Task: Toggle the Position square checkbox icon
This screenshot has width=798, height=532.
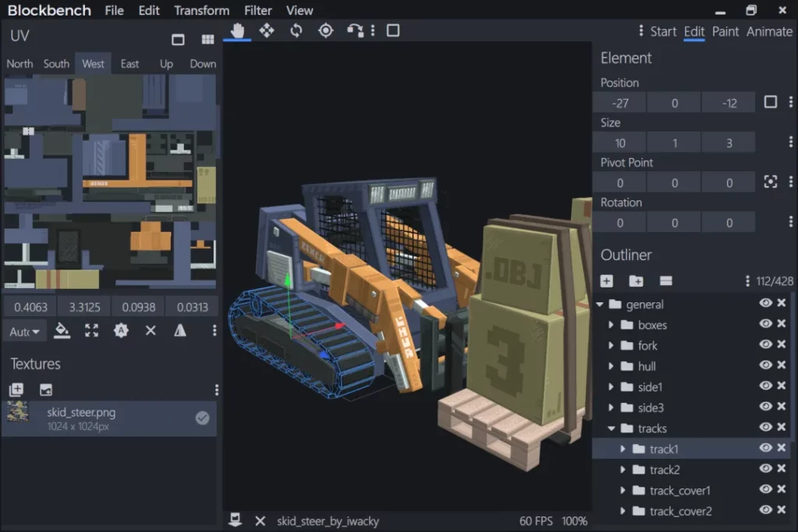Action: coord(771,102)
